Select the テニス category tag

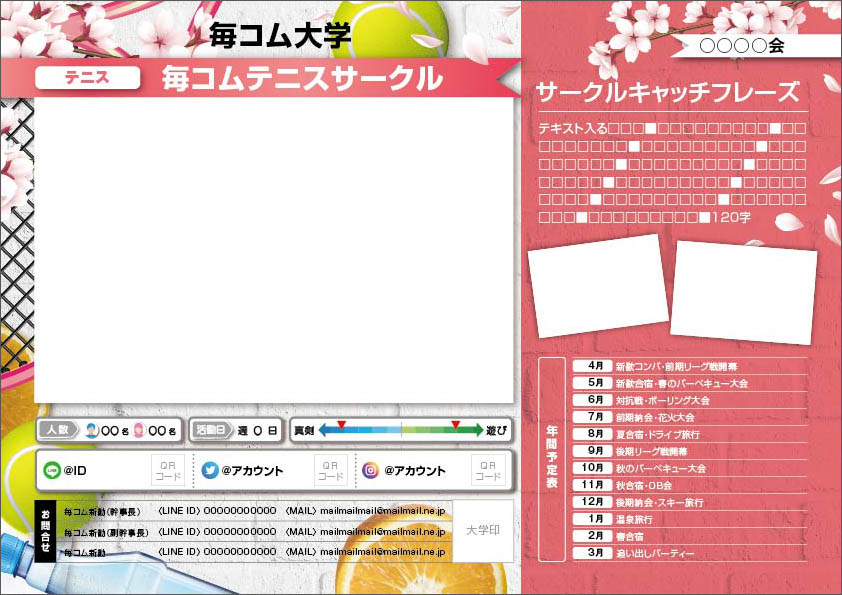point(88,78)
